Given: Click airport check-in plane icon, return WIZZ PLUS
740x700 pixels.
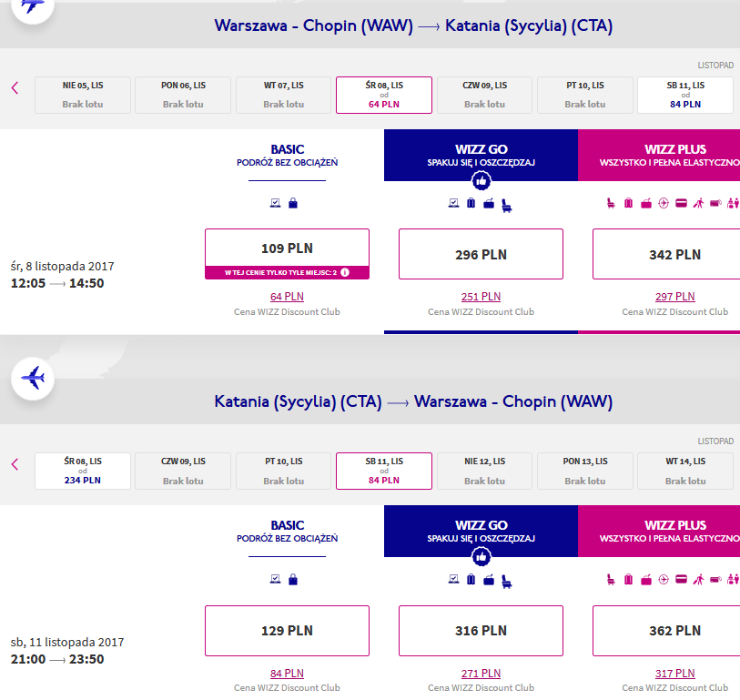Looking at the screenshot, I should click(x=664, y=579).
